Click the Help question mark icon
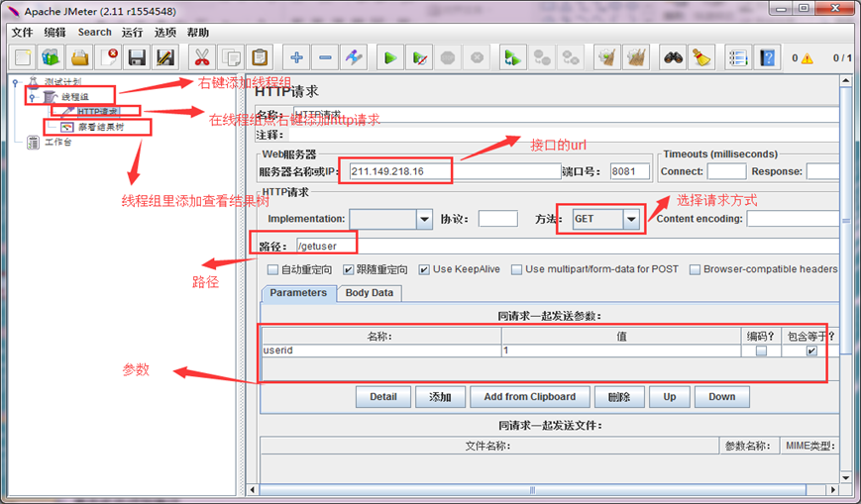 coord(768,57)
